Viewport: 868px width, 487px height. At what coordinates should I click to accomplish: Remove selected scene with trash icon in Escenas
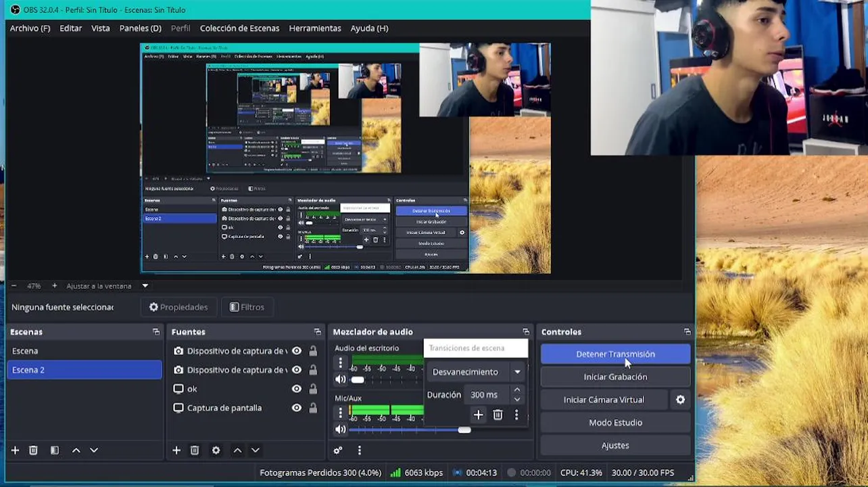(x=33, y=450)
